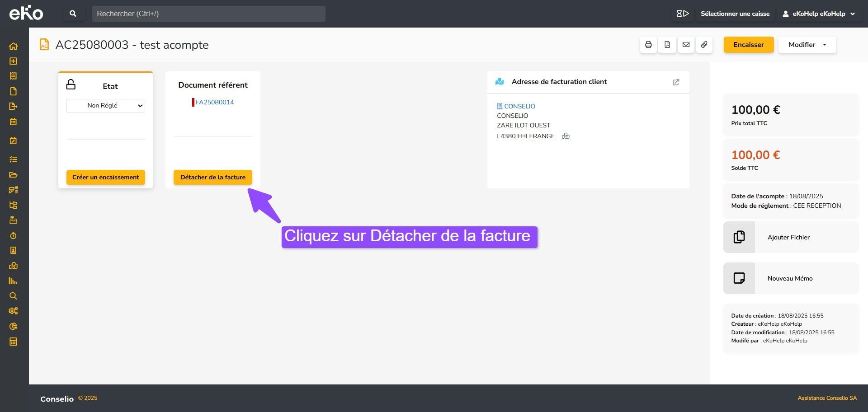Click the stopwatch icon in the sidebar
Viewport: 868px width, 412px height.
(13, 235)
